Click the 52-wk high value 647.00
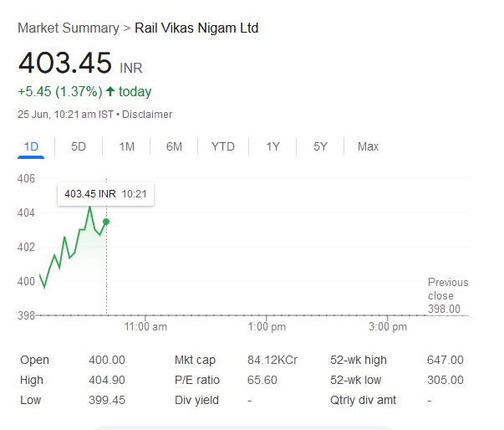Screen dimensions: 504x430 pyautogui.click(x=444, y=360)
